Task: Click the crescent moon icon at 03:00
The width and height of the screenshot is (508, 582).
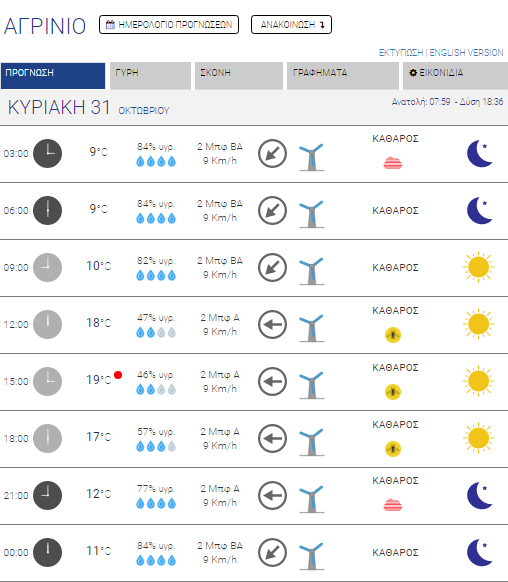Action: [x=479, y=154]
